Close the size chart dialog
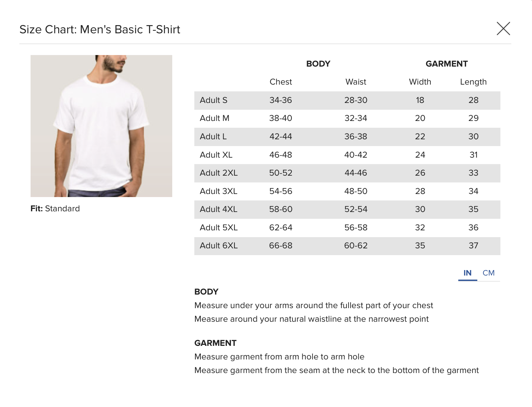The height and width of the screenshot is (407, 532). [503, 29]
